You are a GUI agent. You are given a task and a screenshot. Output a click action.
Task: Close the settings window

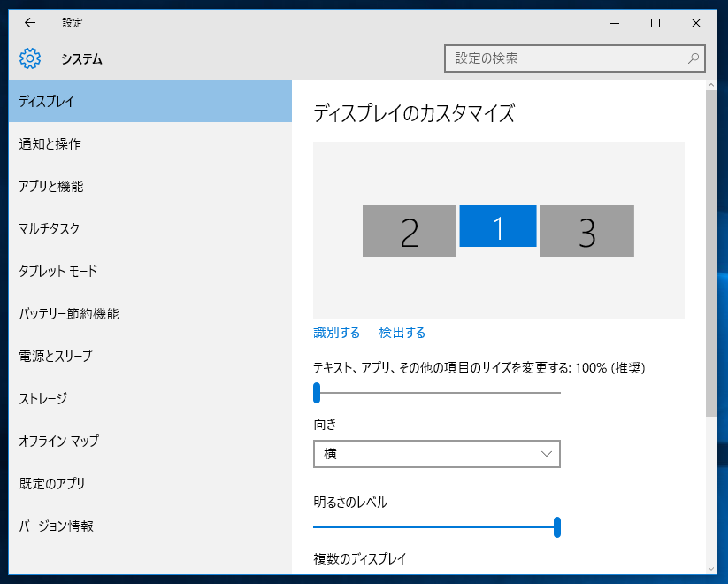(x=696, y=23)
